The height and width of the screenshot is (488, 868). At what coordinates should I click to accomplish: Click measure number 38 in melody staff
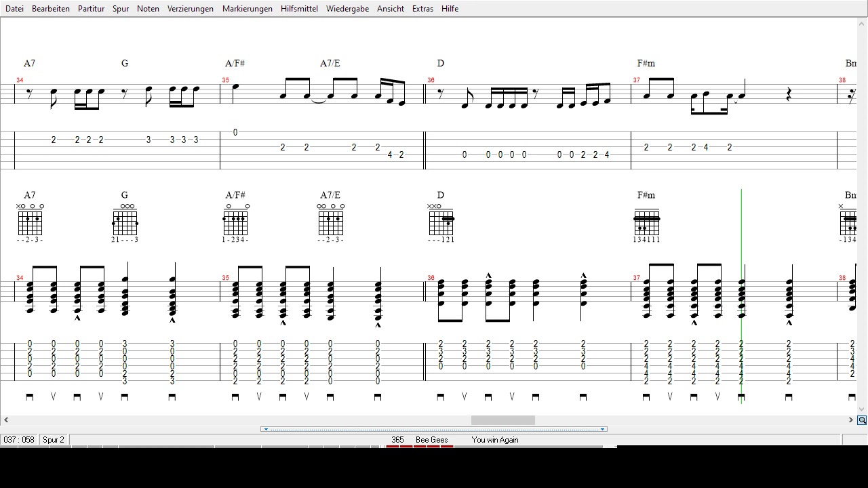tap(842, 80)
